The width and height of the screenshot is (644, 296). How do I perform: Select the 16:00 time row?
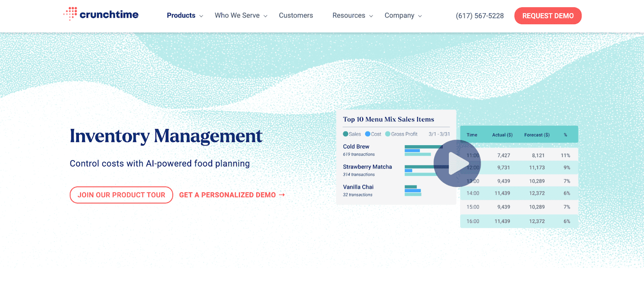pos(519,221)
